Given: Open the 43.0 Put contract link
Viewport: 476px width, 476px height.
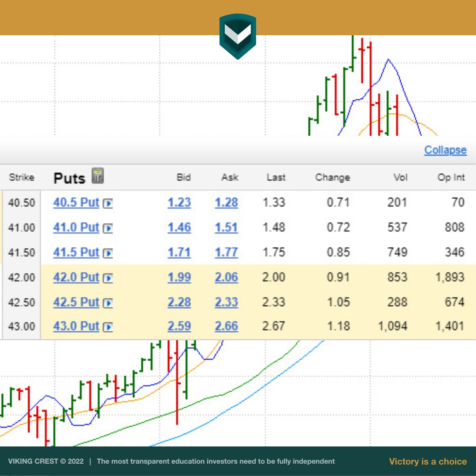Looking at the screenshot, I should [x=76, y=326].
